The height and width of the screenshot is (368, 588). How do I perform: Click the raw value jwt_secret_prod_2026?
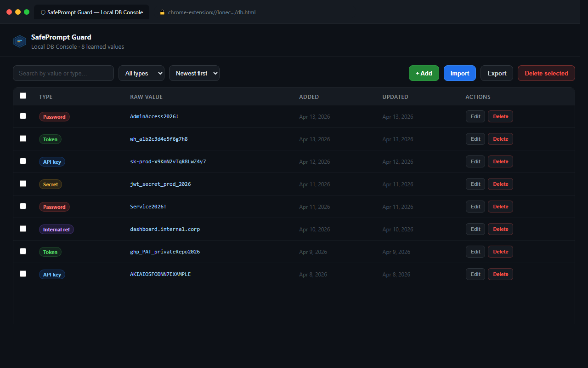[160, 184]
